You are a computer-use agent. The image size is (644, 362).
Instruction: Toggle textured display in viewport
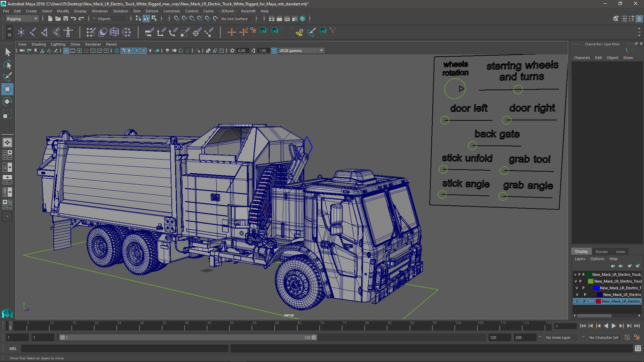pos(144,51)
